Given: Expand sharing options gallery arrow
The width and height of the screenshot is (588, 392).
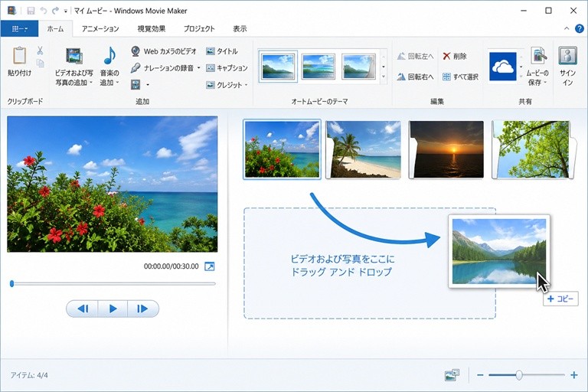Looking at the screenshot, I should click(521, 77).
